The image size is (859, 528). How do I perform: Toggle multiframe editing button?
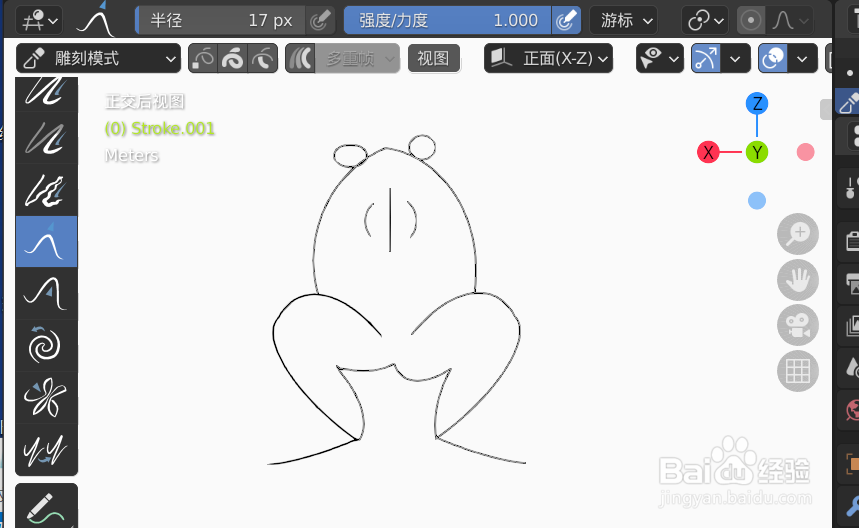click(300, 58)
